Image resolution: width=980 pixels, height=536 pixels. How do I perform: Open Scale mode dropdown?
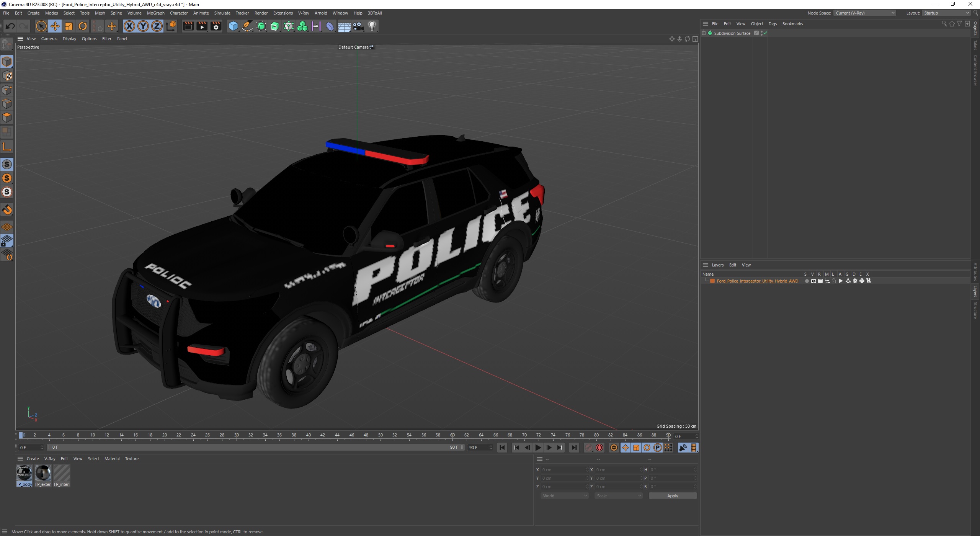click(618, 496)
